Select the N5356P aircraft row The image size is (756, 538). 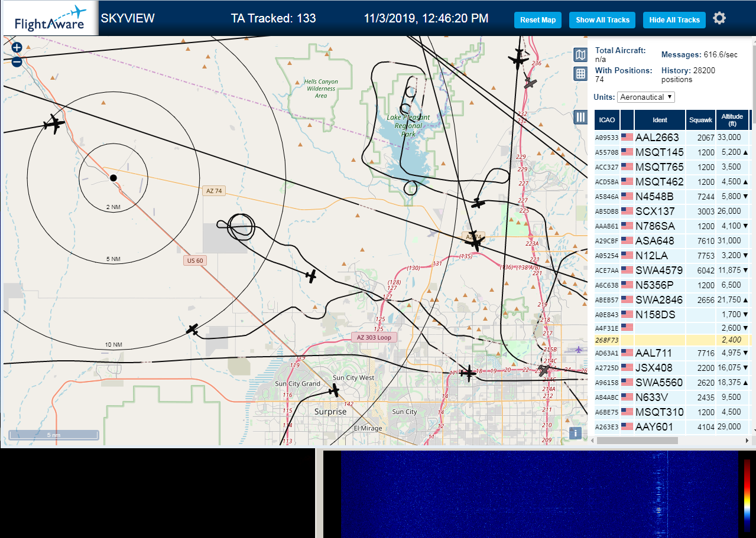[672, 285]
